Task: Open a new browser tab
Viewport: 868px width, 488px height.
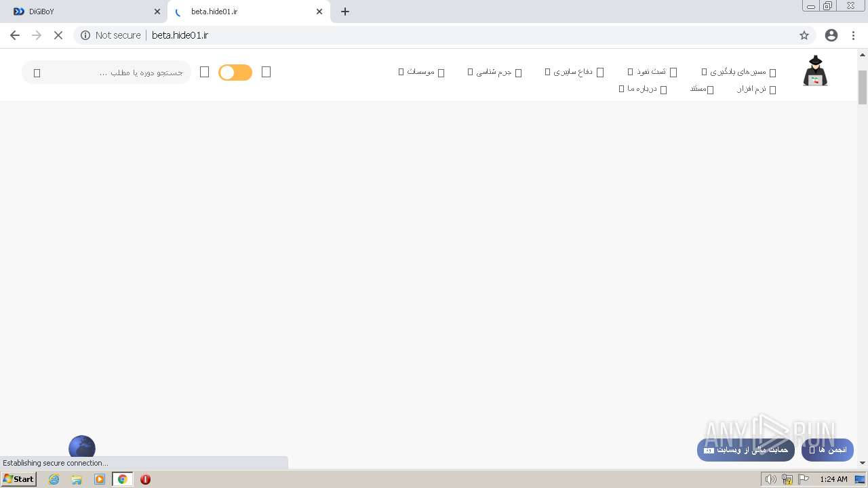Action: [x=345, y=12]
